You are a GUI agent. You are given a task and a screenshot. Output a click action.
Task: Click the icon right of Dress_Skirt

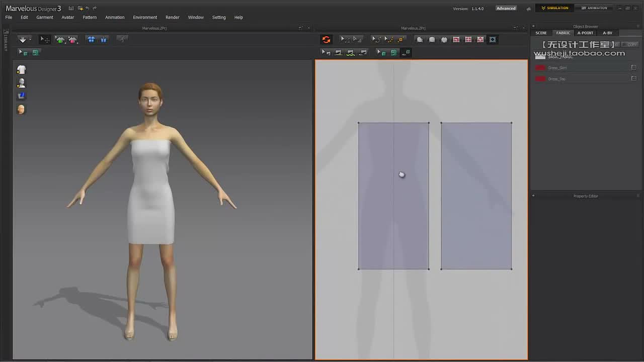(633, 67)
